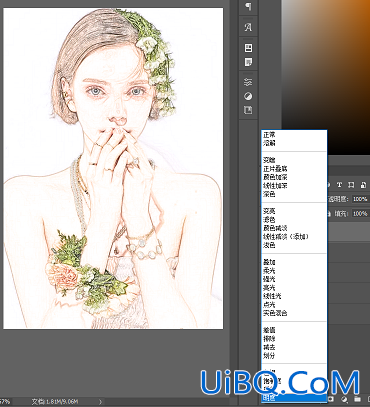Select 正片叠底 blend mode

pos(275,169)
